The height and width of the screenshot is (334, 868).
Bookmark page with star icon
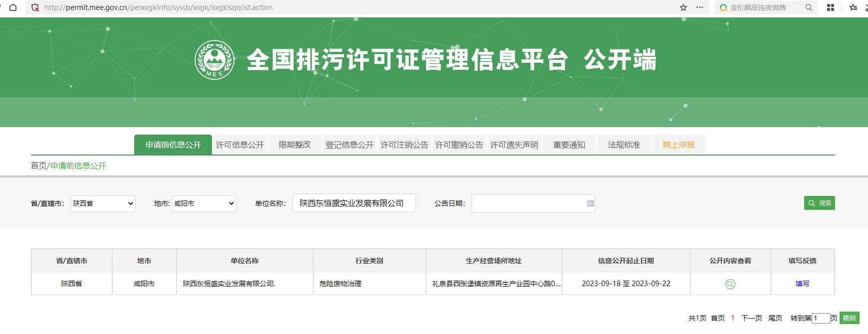683,7
